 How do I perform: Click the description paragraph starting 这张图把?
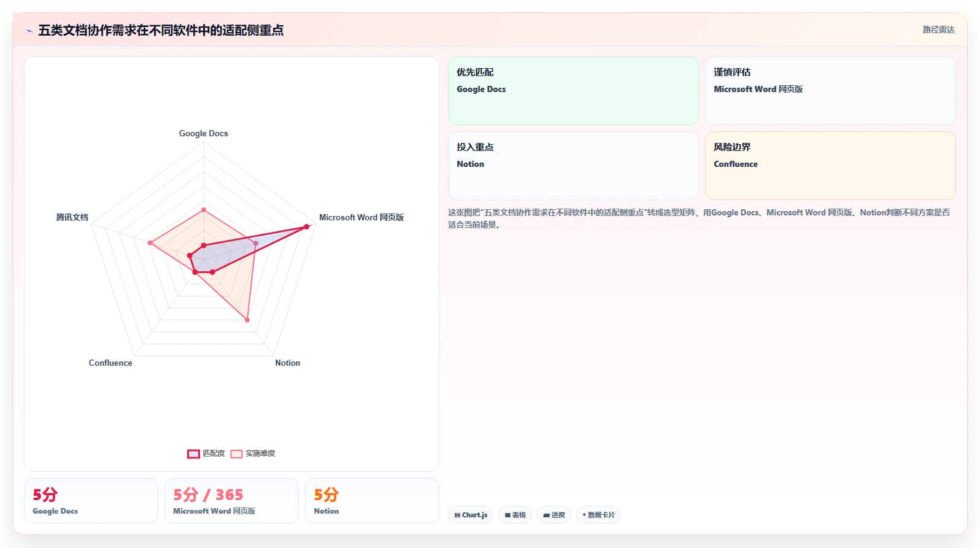pyautogui.click(x=699, y=218)
